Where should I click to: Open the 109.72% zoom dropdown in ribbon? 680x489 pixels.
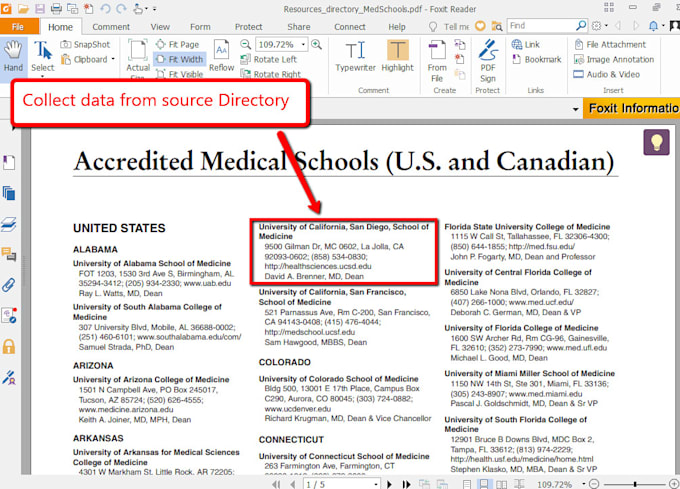click(x=303, y=45)
